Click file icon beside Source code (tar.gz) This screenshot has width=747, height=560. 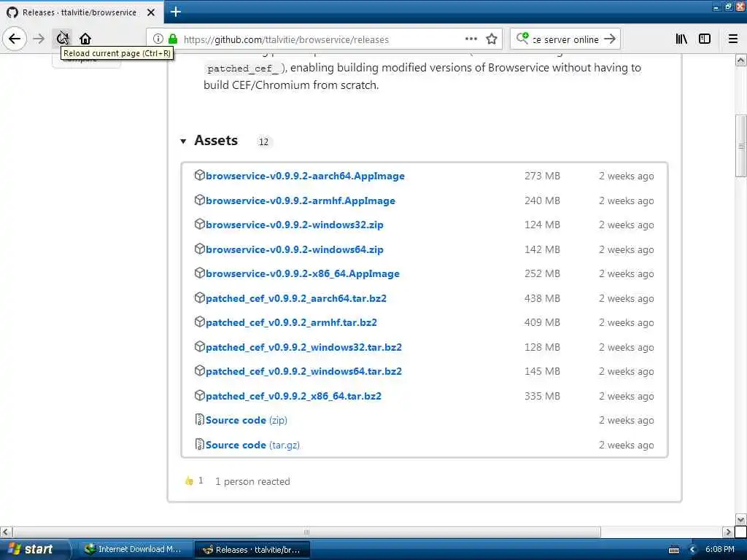pos(200,444)
